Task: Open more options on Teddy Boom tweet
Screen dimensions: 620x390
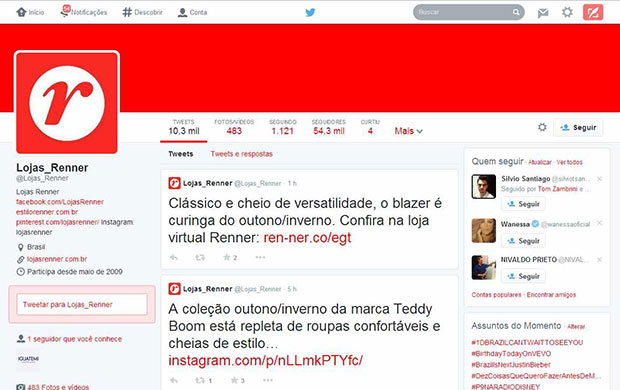Action: pyautogui.click(x=268, y=381)
